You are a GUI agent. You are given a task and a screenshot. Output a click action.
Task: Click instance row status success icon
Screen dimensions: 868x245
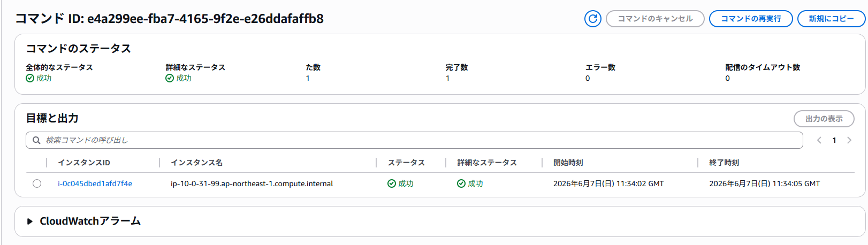392,183
